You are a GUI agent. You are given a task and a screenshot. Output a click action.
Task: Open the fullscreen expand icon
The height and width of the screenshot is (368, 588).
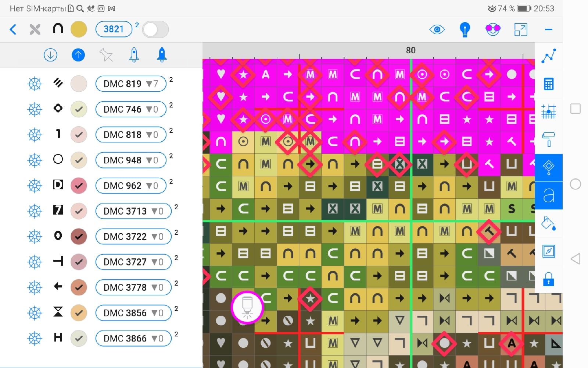coord(520,29)
